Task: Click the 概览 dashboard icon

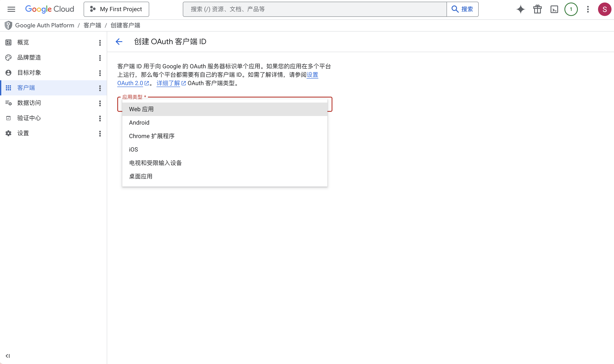Action: (x=8, y=42)
